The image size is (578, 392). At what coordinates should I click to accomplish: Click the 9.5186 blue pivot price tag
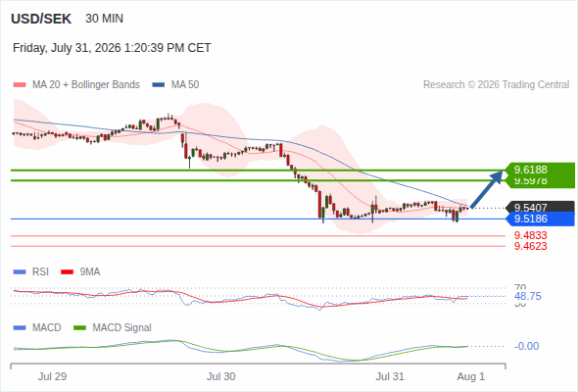[x=540, y=220]
